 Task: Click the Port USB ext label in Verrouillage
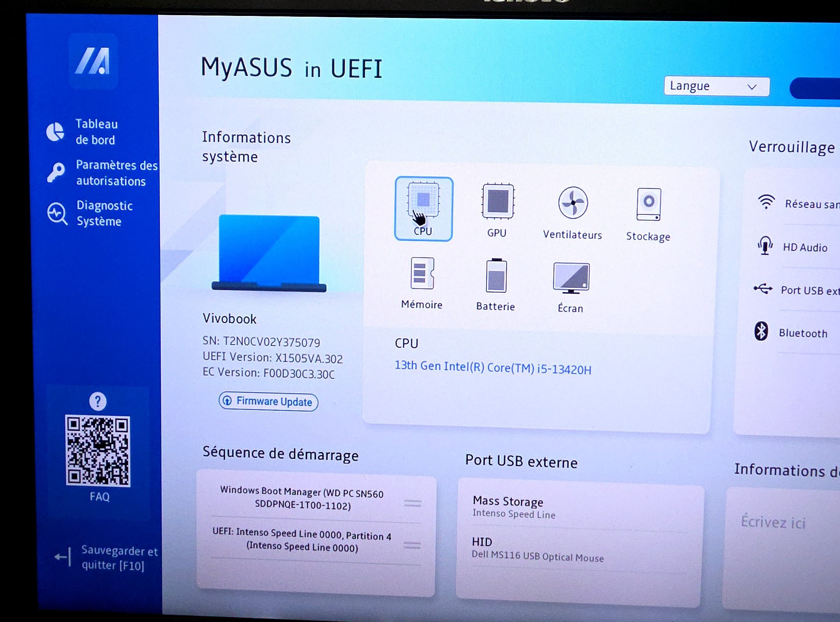pyautogui.click(x=810, y=291)
